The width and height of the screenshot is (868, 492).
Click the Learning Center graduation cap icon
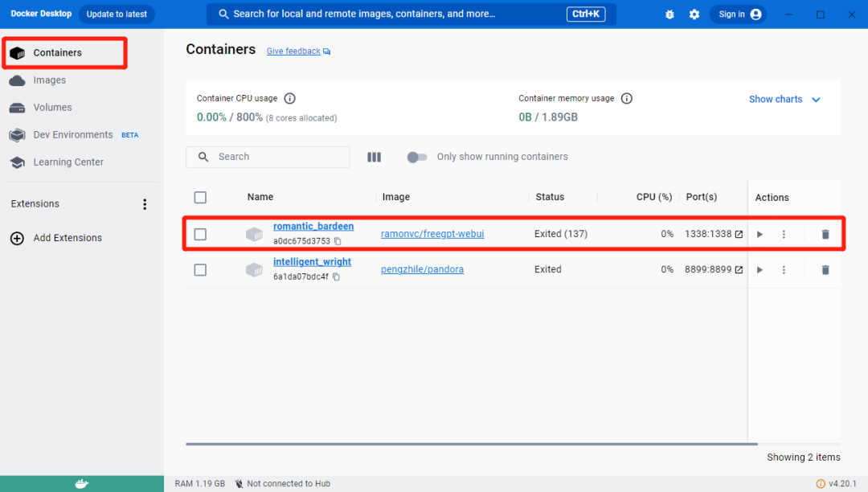[17, 162]
